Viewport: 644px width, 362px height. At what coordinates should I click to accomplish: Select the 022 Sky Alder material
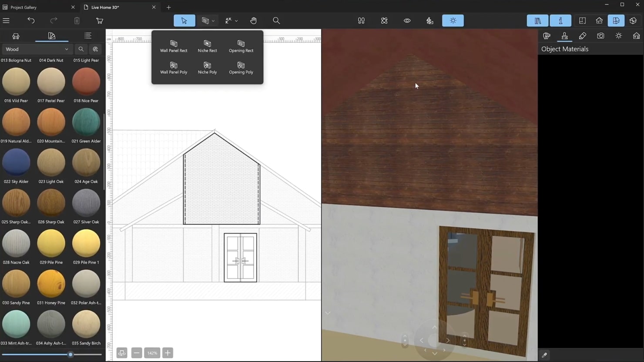point(16,163)
